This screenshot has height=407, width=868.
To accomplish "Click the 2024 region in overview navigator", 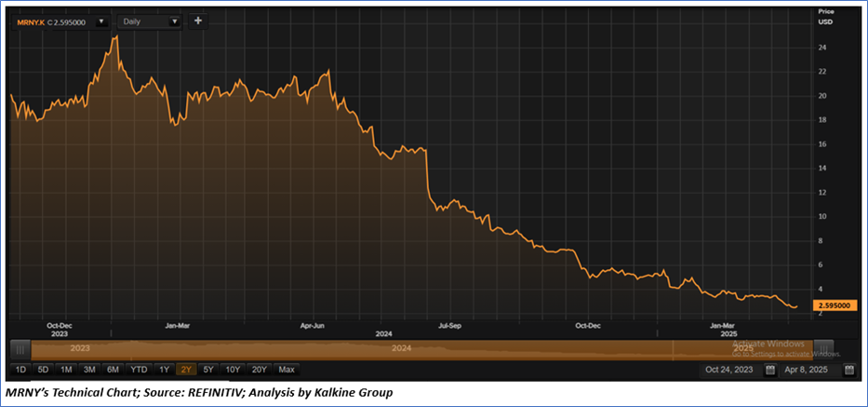I will point(401,348).
